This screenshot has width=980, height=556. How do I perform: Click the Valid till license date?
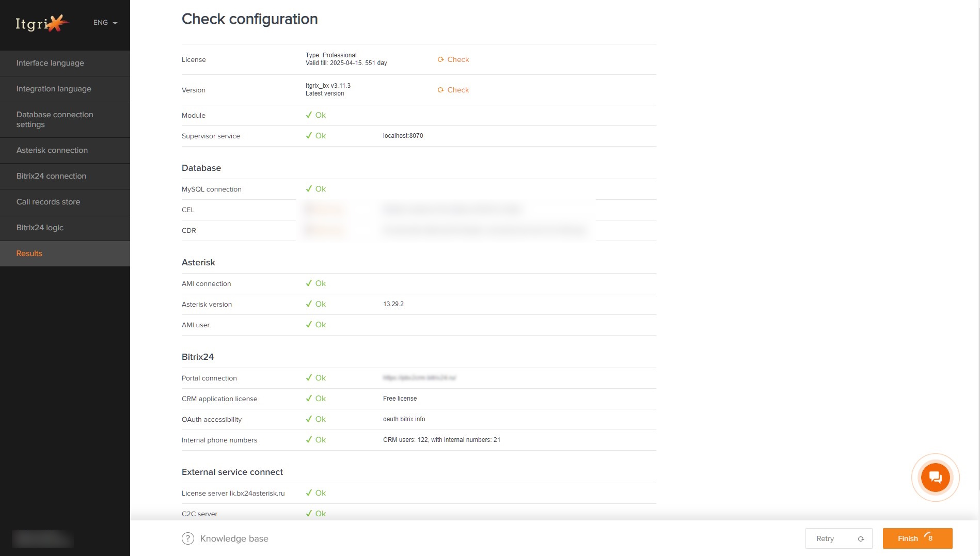[346, 63]
